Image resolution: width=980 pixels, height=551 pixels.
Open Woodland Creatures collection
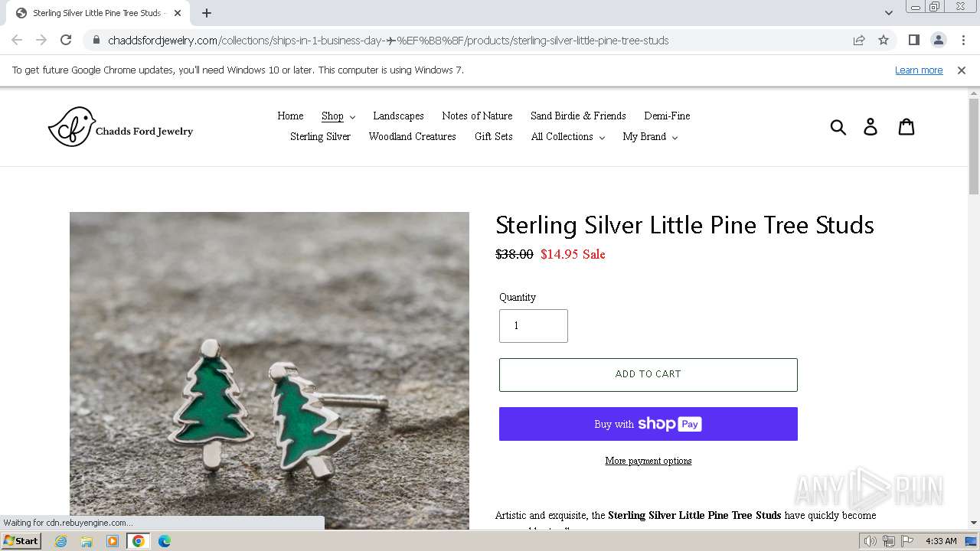tap(412, 137)
